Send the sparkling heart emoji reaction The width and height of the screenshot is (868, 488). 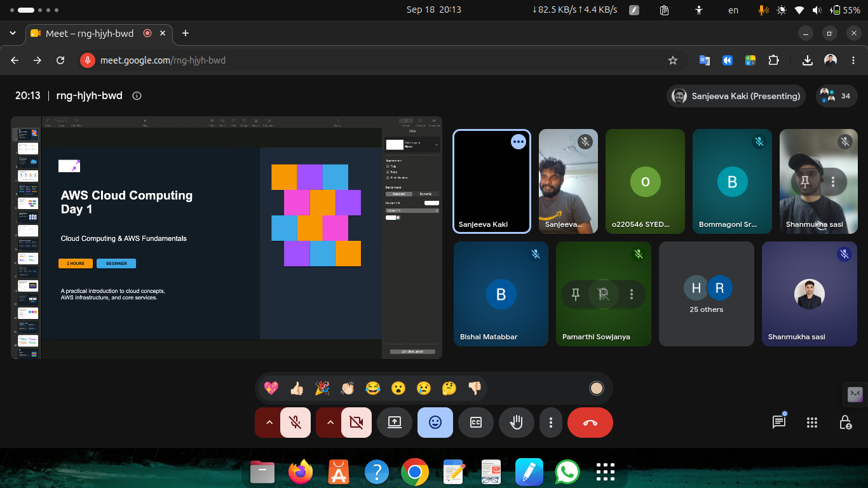click(271, 388)
